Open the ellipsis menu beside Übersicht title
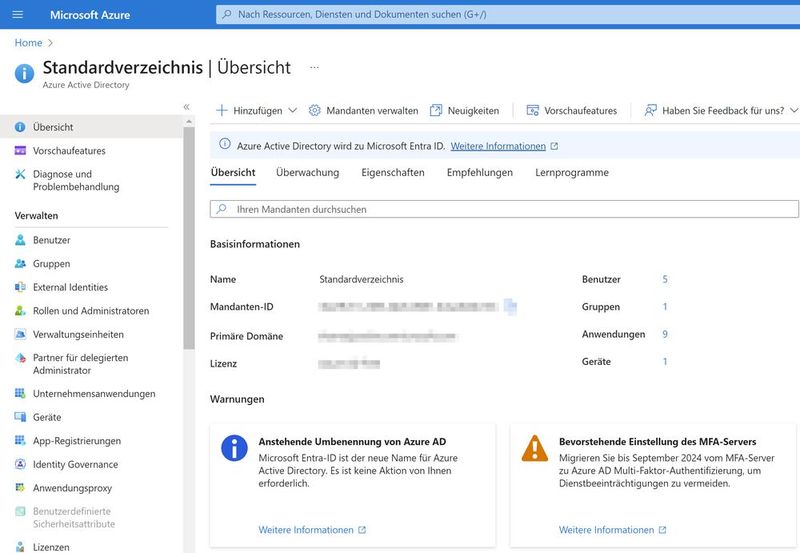 314,67
